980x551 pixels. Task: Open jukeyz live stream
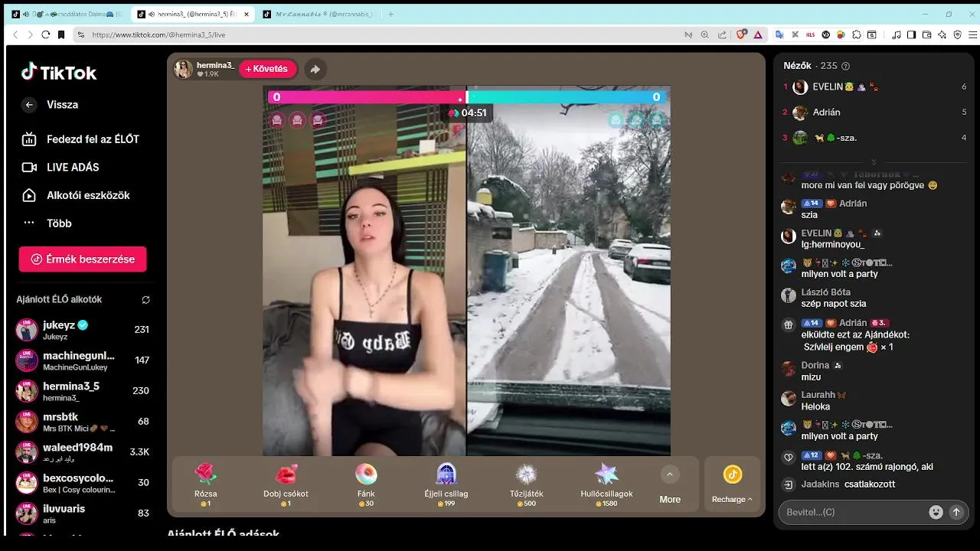pos(83,330)
